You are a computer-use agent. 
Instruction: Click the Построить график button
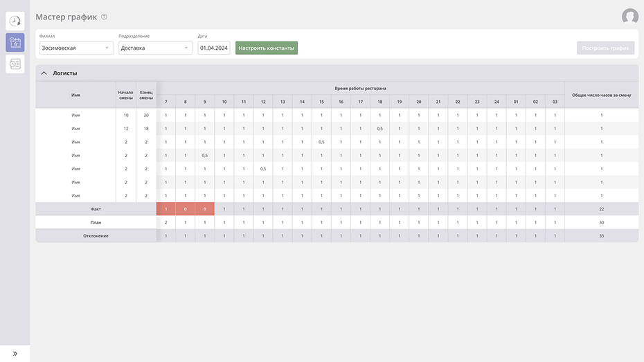tap(605, 48)
